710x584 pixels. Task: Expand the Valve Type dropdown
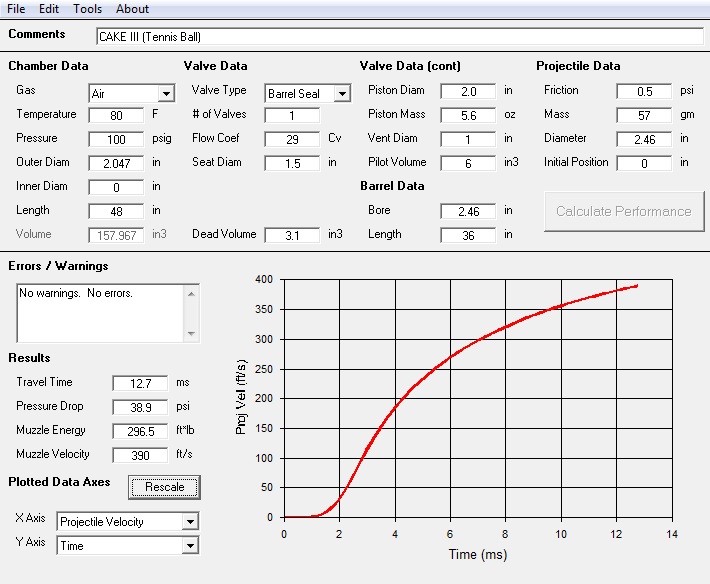coord(342,94)
